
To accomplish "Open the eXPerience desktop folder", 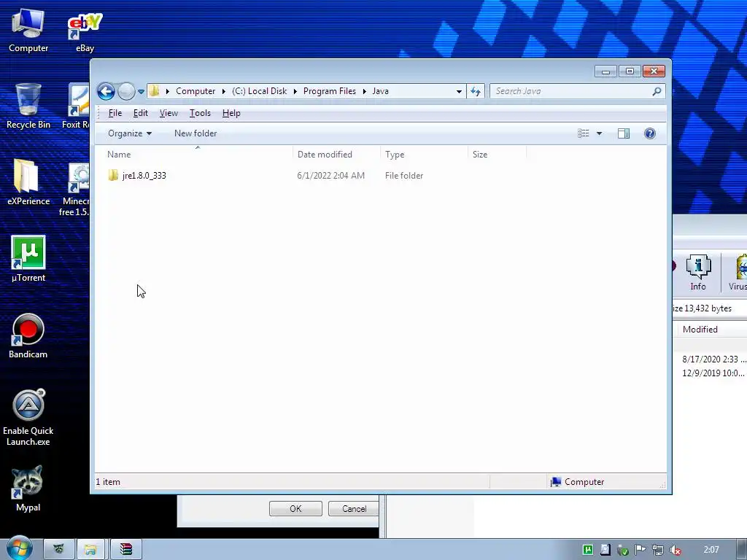I will click(x=28, y=182).
